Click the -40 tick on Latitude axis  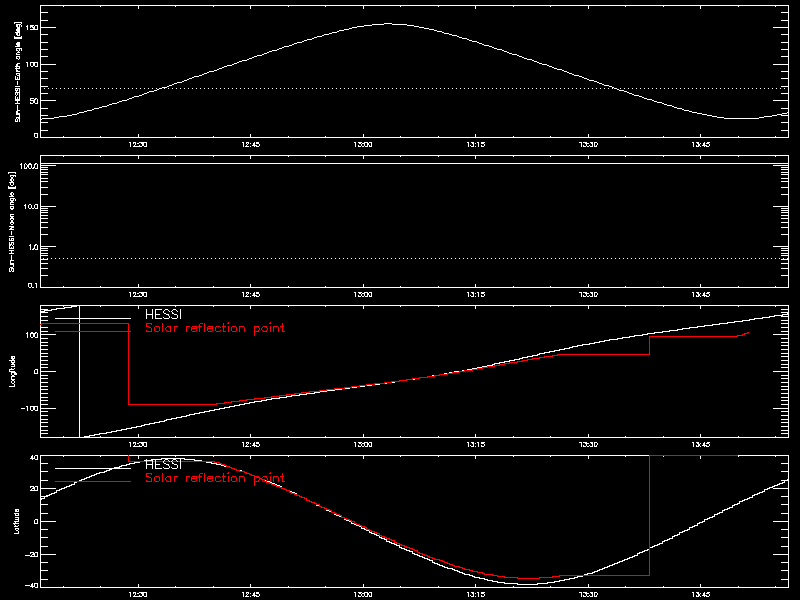[32, 585]
